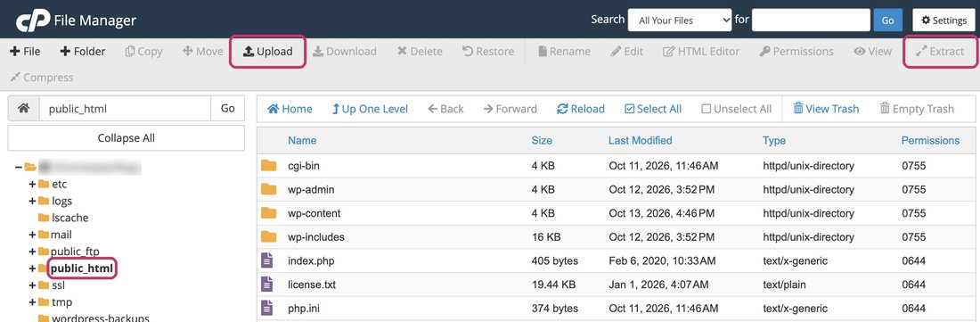Click Empty Trash

click(x=917, y=109)
